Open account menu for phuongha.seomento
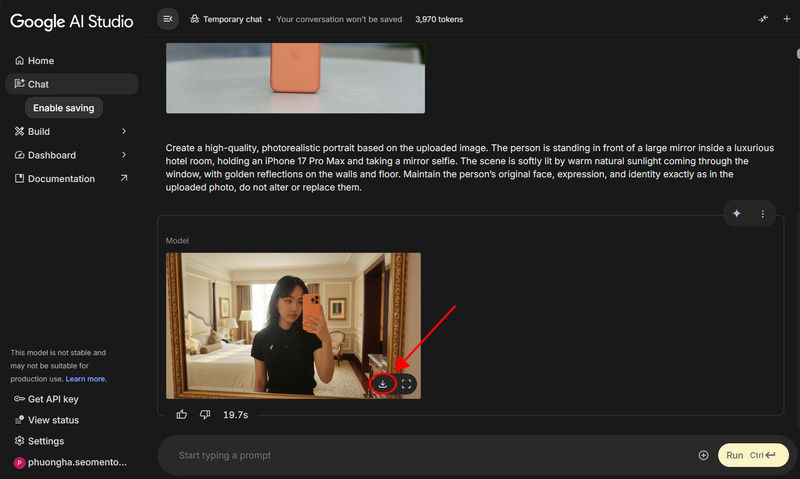Viewport: 800px width, 479px height. click(x=70, y=463)
